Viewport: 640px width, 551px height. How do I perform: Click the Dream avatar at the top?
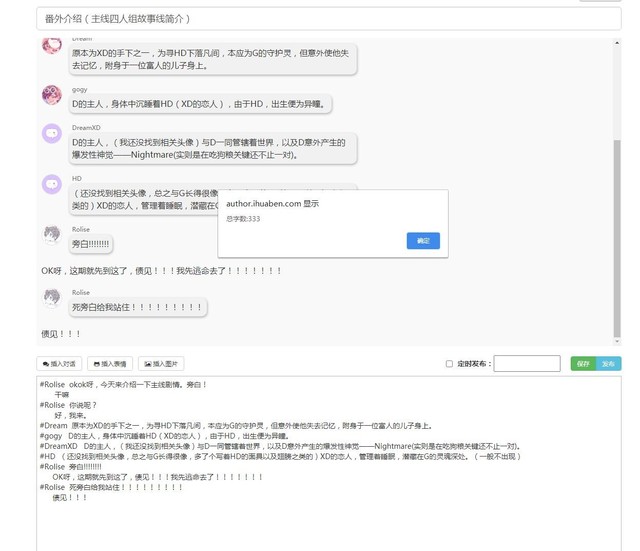pos(52,45)
